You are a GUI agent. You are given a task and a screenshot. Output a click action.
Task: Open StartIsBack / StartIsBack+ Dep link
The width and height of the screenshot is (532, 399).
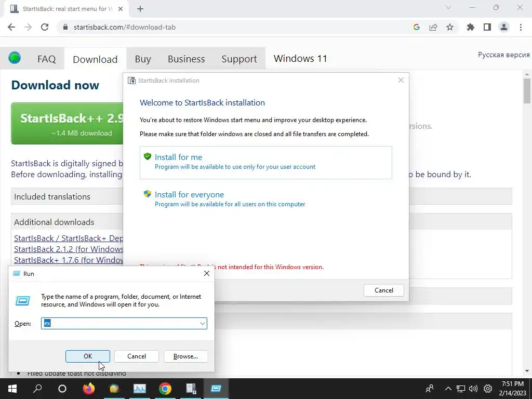[x=69, y=238]
